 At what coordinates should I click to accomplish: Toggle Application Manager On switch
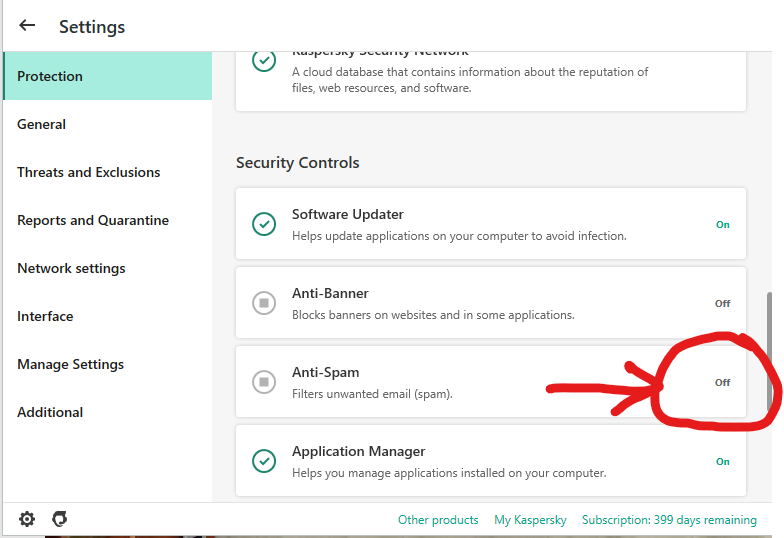point(722,462)
